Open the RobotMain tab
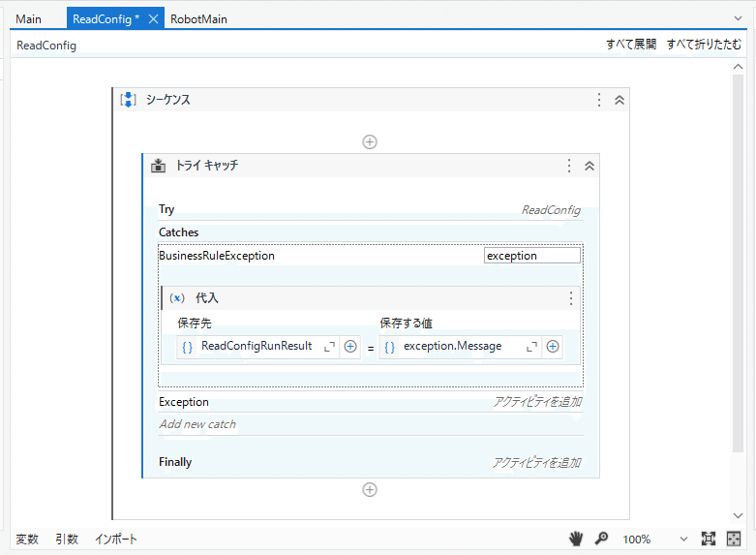 198,19
